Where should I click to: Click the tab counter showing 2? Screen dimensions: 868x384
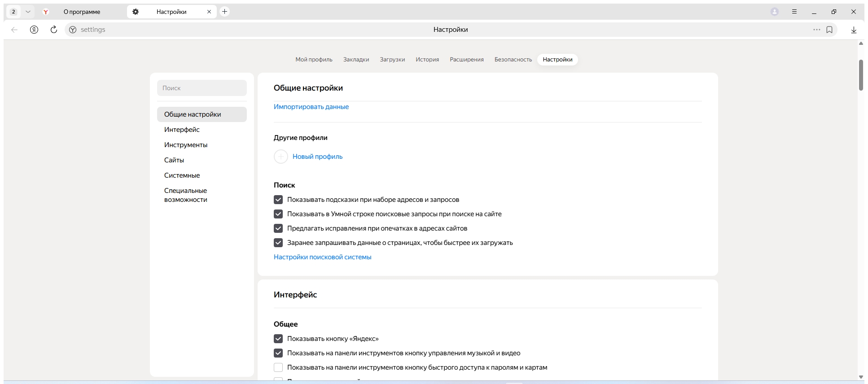[13, 12]
